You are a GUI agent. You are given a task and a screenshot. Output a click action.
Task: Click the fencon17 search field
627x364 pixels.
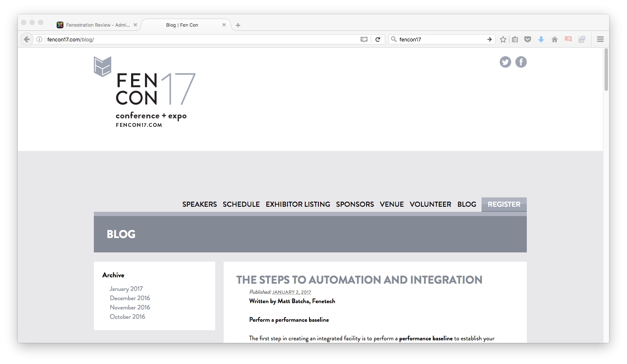coord(441,39)
